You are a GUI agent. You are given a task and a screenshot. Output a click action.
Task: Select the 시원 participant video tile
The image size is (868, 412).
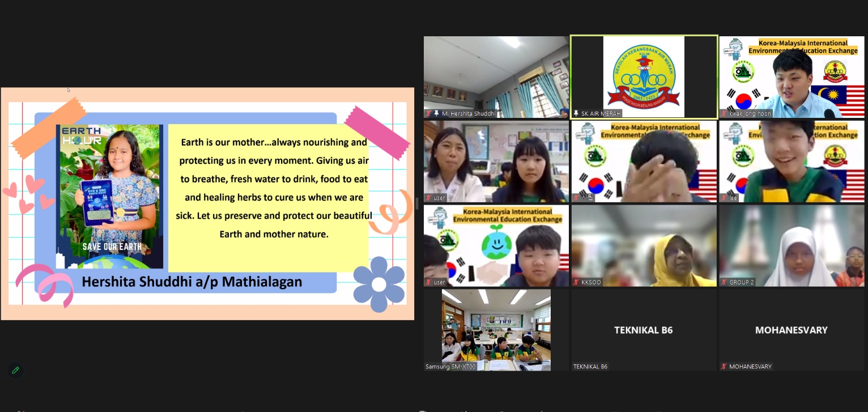click(x=644, y=162)
